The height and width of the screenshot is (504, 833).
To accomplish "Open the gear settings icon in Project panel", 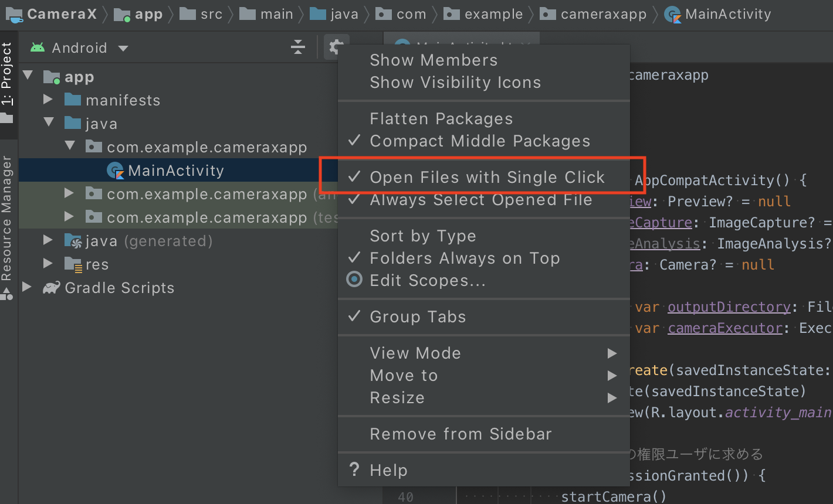I will [336, 47].
